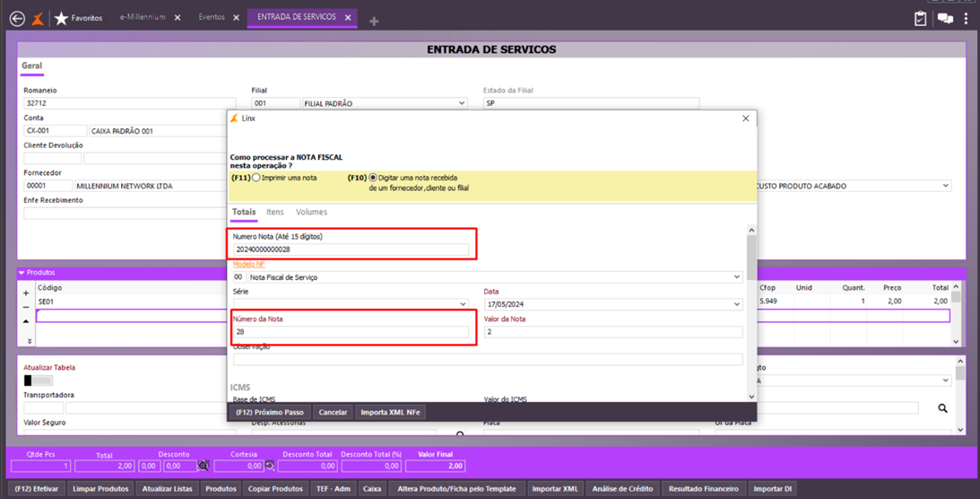Open CUSTO PRODUTO ACABADO dropdown
The image size is (980, 499).
946,186
